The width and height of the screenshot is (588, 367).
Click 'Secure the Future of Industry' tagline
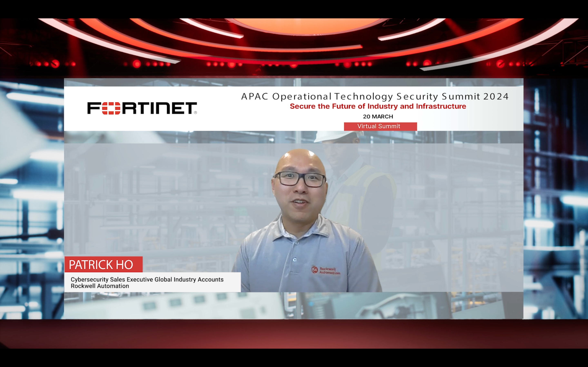pyautogui.click(x=378, y=106)
